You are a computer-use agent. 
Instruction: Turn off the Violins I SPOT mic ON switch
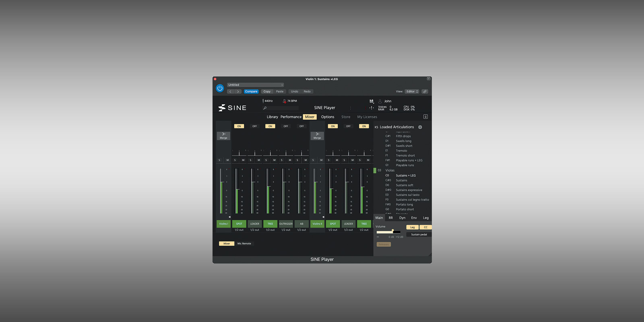click(239, 126)
